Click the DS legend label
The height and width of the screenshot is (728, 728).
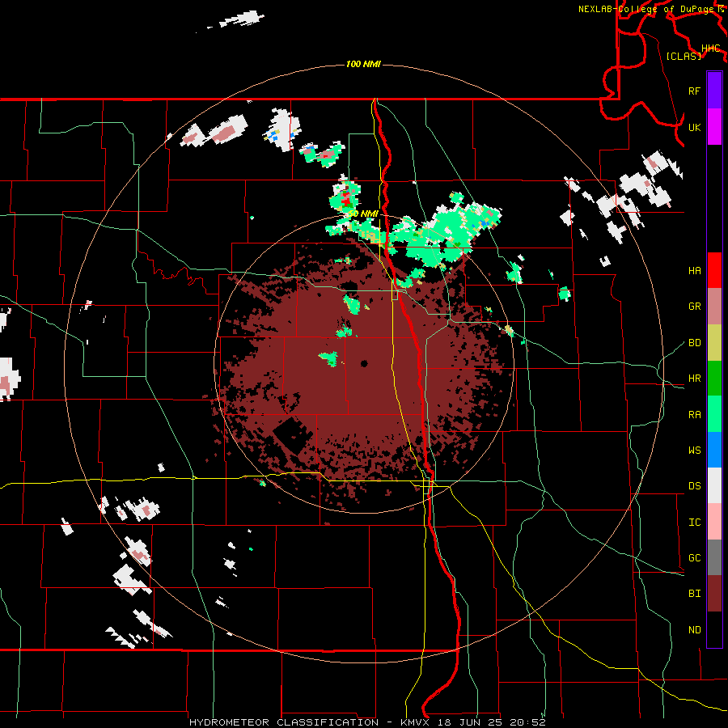pyautogui.click(x=695, y=486)
